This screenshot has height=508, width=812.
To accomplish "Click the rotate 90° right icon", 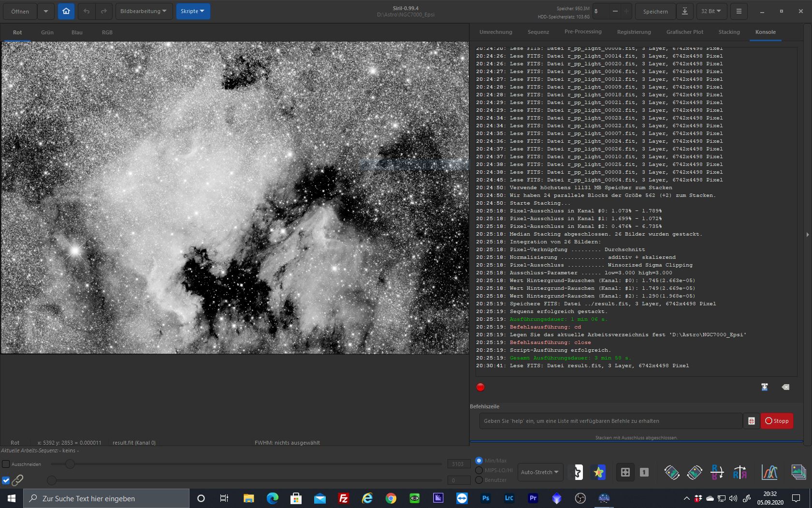I will [x=695, y=472].
